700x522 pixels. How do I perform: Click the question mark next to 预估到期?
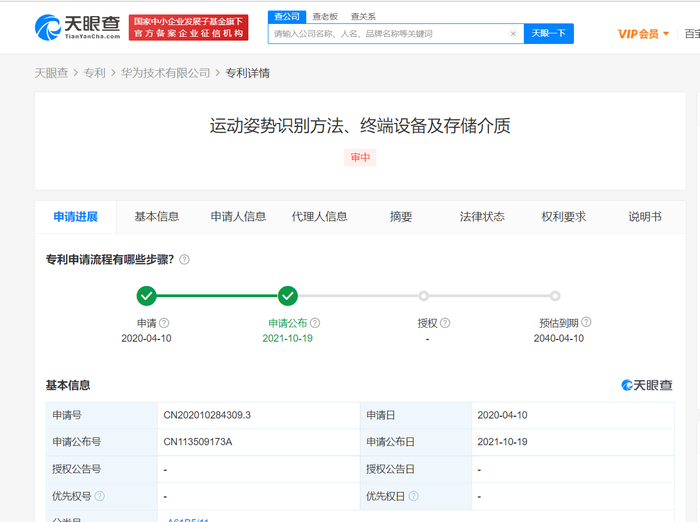(586, 323)
